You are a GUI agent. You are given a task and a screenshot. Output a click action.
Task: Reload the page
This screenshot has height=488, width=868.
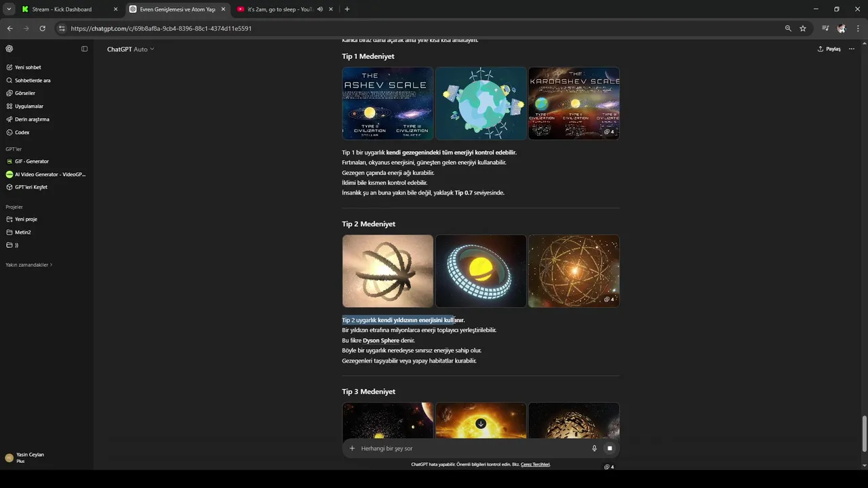tap(42, 28)
